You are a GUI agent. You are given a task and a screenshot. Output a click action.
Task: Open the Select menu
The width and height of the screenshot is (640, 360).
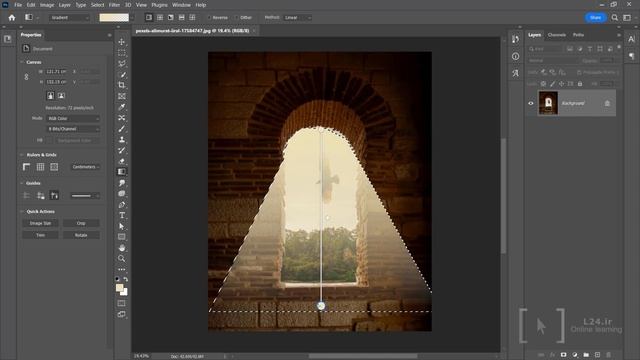[98, 5]
